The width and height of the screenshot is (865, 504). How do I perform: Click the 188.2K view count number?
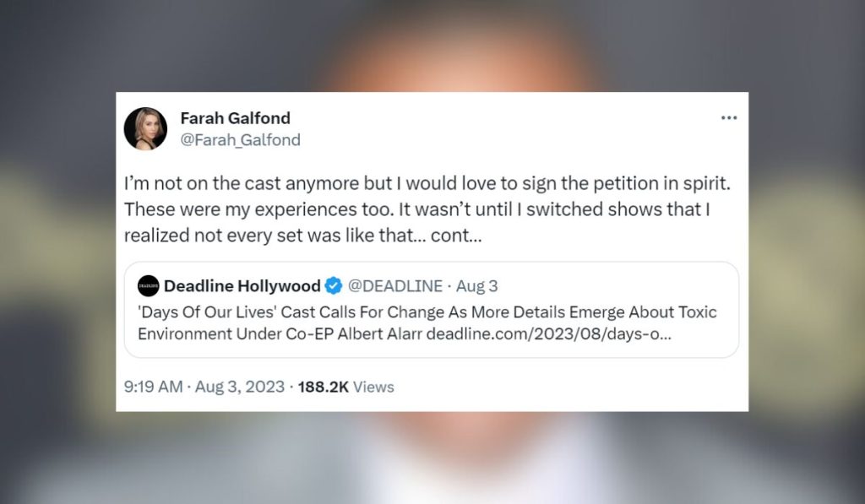tap(324, 387)
